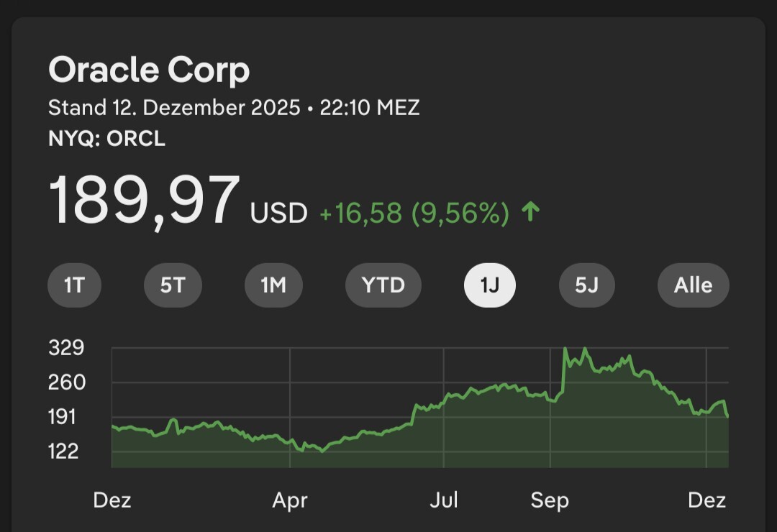The height and width of the screenshot is (532, 777).
Task: Click the 189,97 price value
Action: click(144, 201)
